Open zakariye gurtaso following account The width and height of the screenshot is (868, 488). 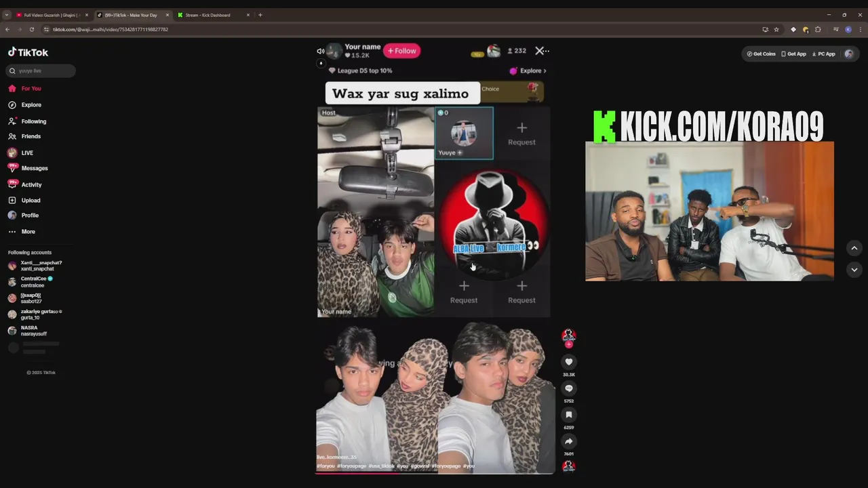[x=35, y=314]
